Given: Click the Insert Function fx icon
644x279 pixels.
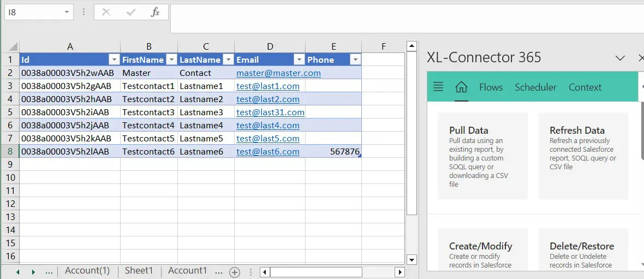Looking at the screenshot, I should click(155, 12).
